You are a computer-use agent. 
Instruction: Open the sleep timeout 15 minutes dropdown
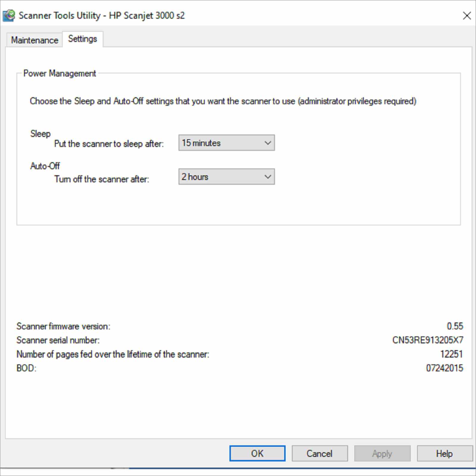click(x=226, y=143)
